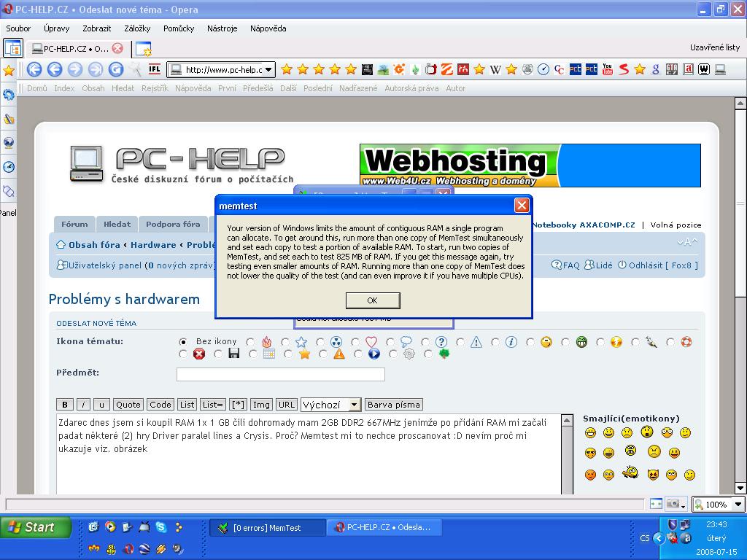Click the Img BBCode button

[x=261, y=405]
